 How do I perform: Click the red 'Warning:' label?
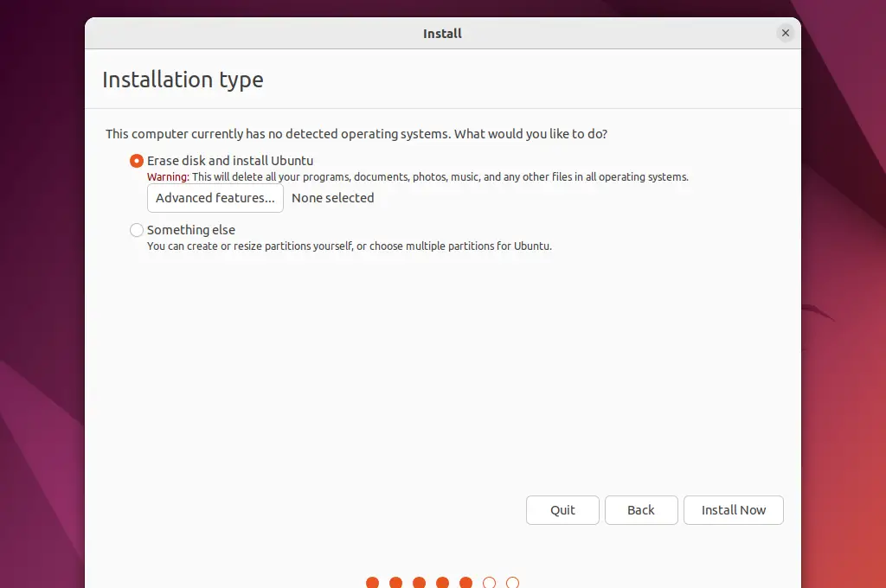pyautogui.click(x=168, y=176)
